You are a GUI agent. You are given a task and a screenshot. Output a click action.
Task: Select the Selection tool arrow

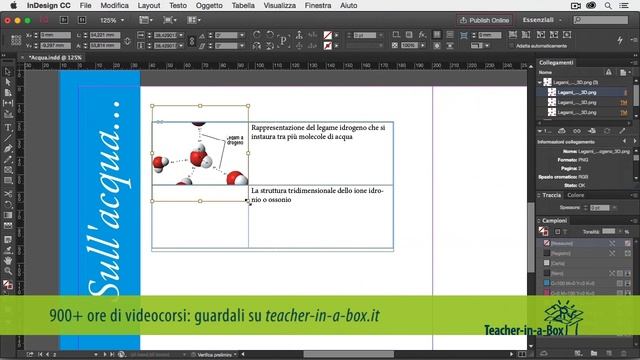[x=8, y=71]
